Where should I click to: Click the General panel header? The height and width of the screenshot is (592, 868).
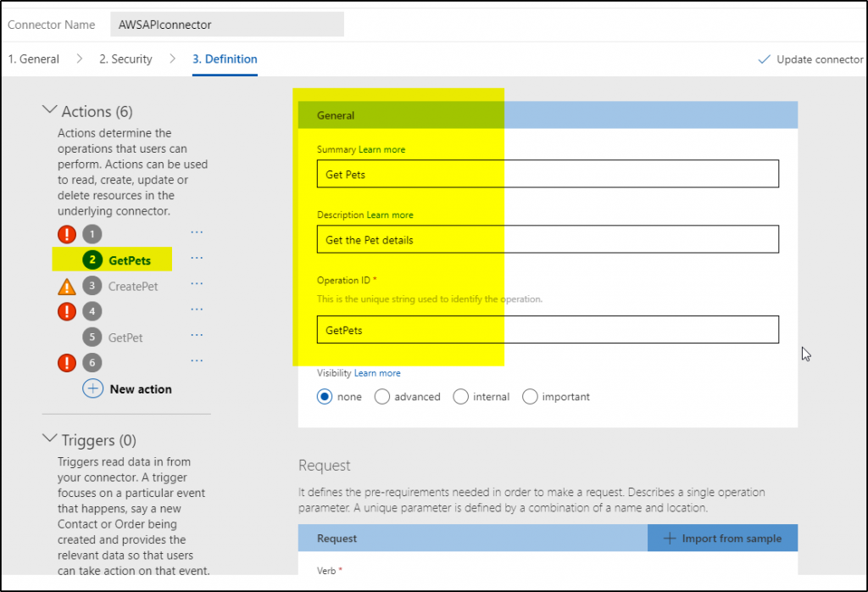tap(548, 115)
